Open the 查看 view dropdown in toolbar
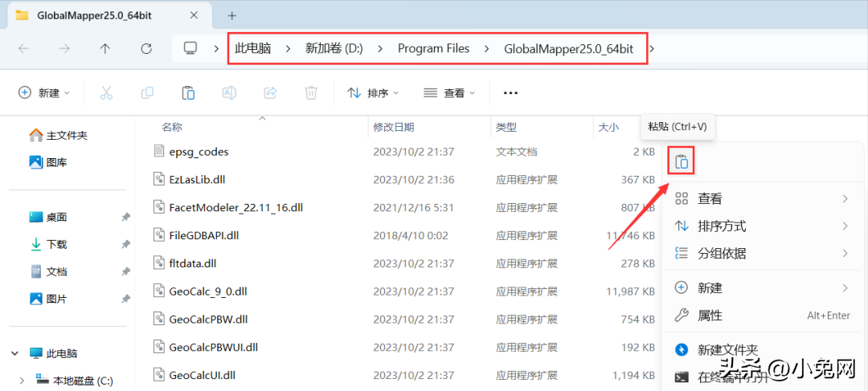Screen dimensions: 868x391 pyautogui.click(x=449, y=93)
